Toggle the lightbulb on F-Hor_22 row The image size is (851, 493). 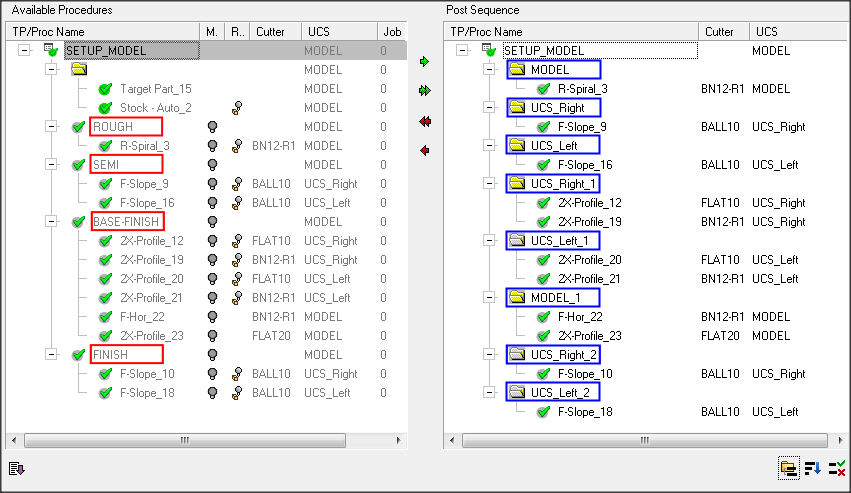click(212, 317)
